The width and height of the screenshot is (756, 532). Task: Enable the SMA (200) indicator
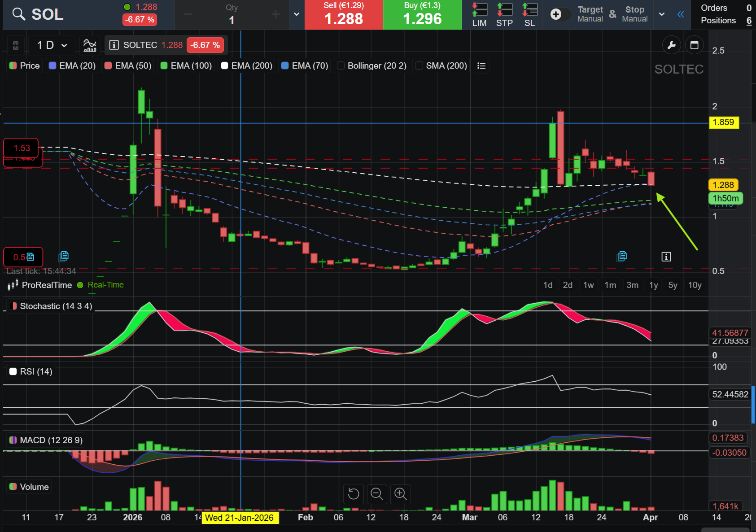419,66
